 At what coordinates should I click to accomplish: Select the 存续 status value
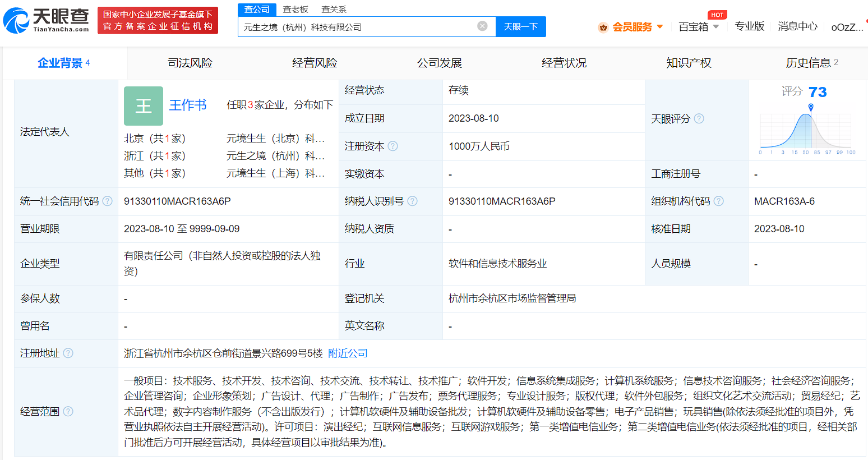[459, 90]
